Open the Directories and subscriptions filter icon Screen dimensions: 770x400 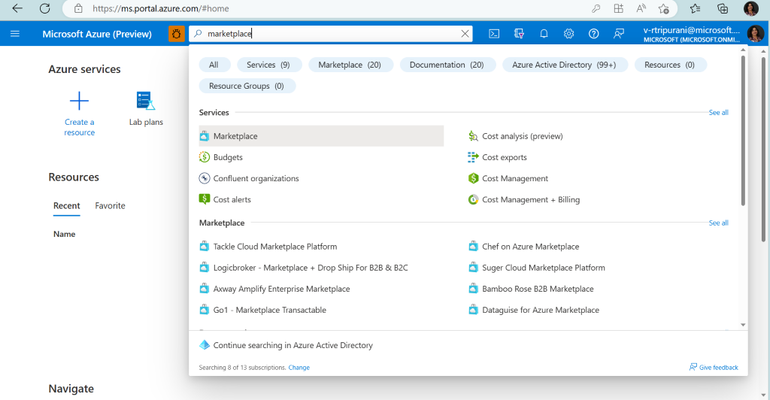pyautogui.click(x=519, y=34)
